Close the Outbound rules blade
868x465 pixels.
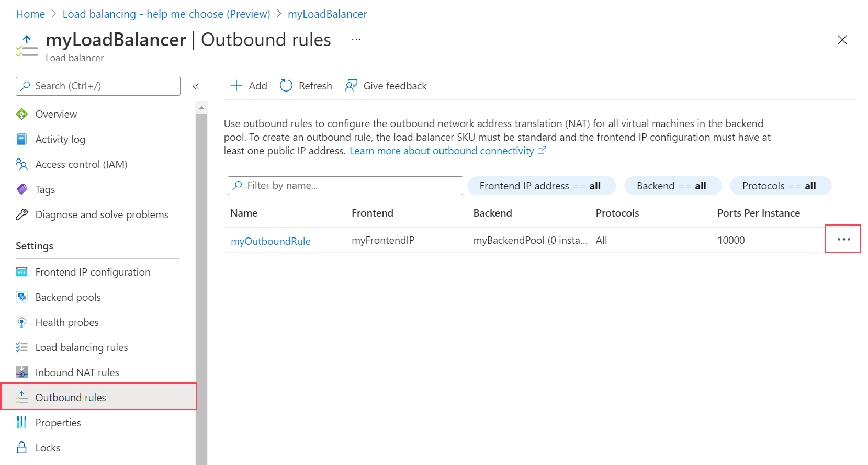click(842, 40)
